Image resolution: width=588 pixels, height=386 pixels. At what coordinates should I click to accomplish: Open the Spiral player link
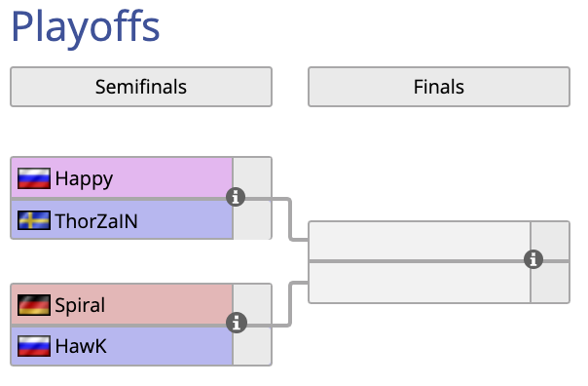click(x=80, y=305)
